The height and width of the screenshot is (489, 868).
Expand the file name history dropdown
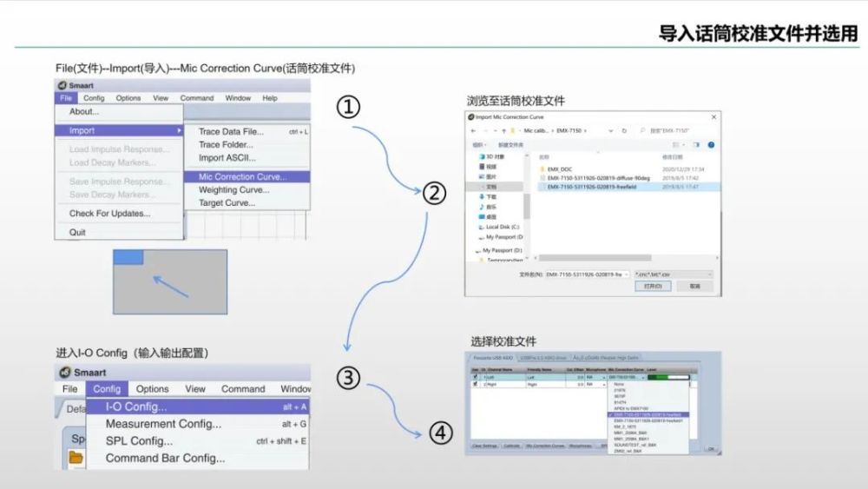click(x=627, y=274)
